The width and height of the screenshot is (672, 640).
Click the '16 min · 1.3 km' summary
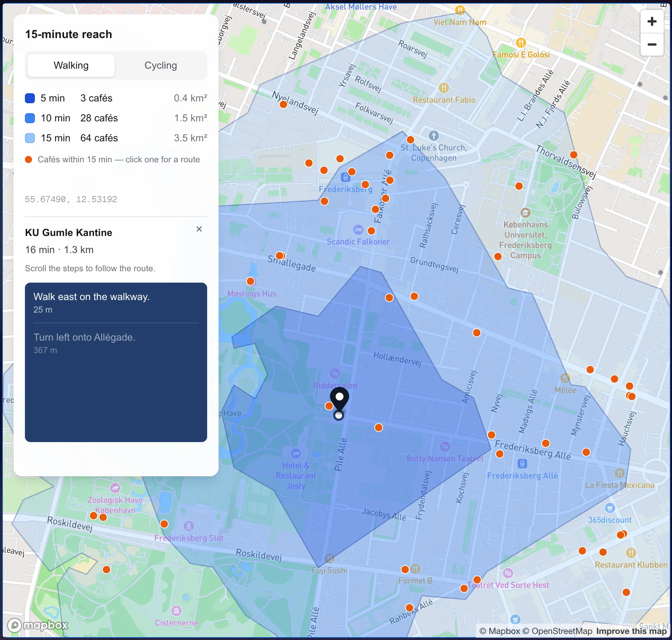tap(59, 250)
